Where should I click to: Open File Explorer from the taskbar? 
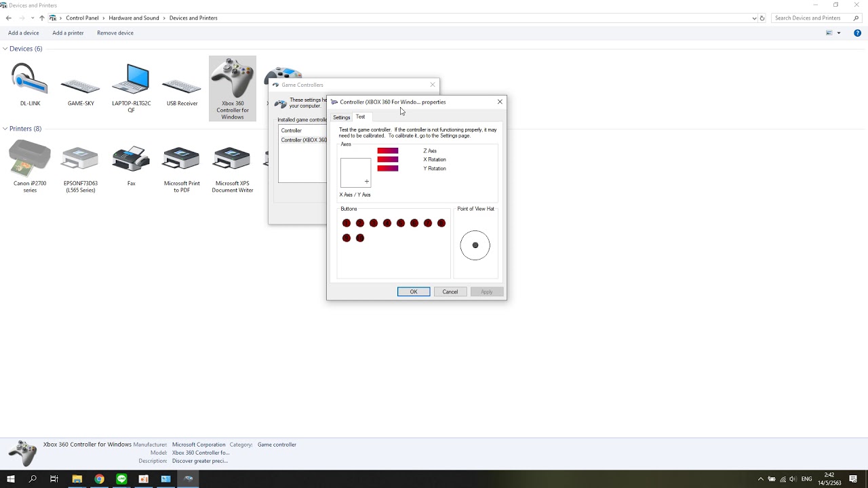(77, 479)
